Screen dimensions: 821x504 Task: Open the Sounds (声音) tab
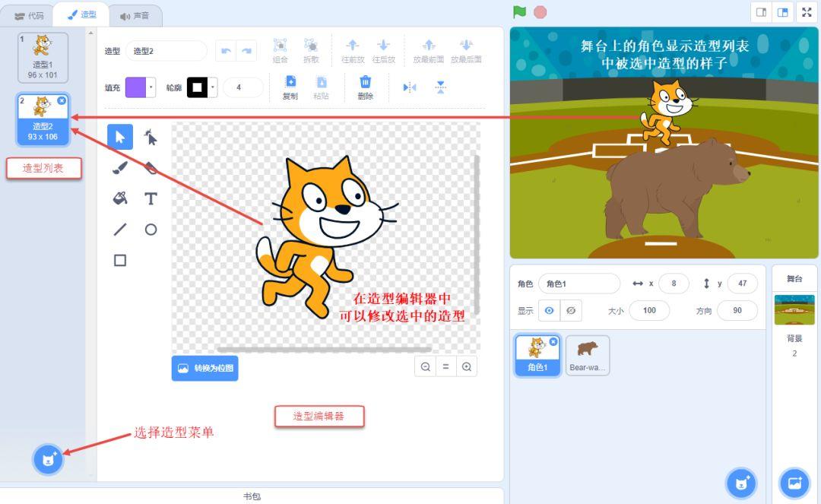point(135,16)
